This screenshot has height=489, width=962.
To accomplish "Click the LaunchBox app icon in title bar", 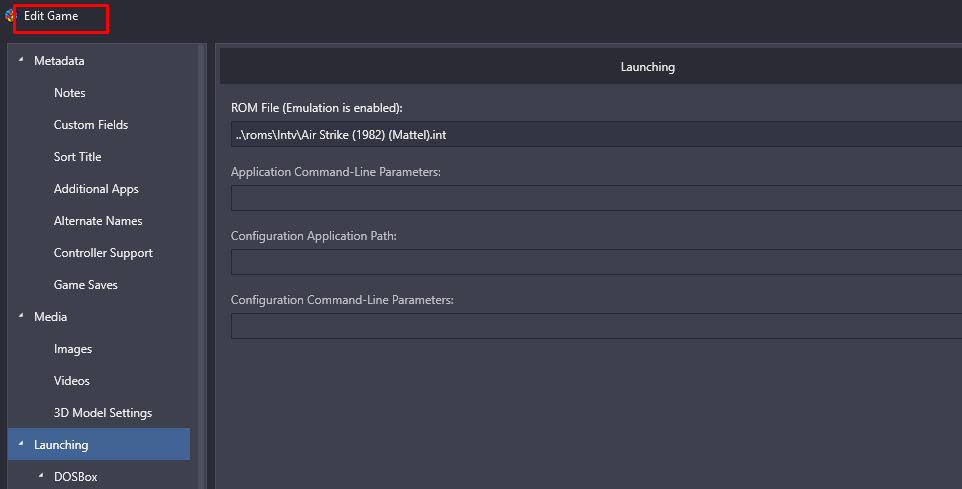I will click(10, 16).
